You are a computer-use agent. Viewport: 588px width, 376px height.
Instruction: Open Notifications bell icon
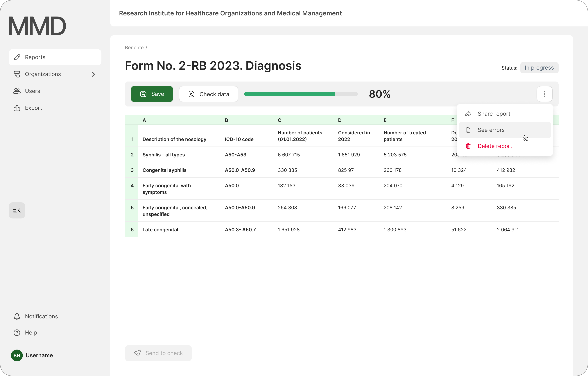(17, 317)
